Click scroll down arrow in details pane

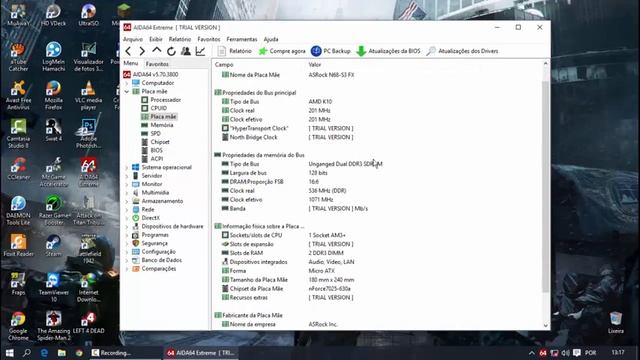pos(546,325)
